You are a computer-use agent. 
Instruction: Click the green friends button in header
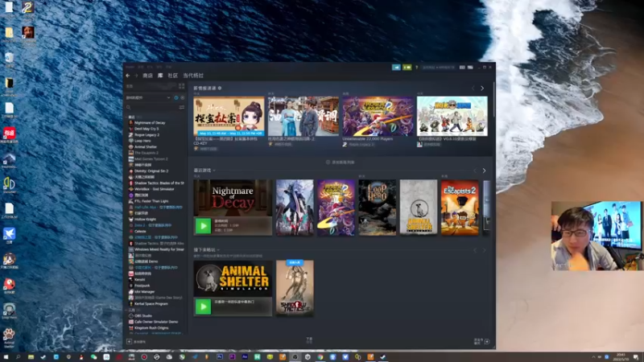pos(407,67)
